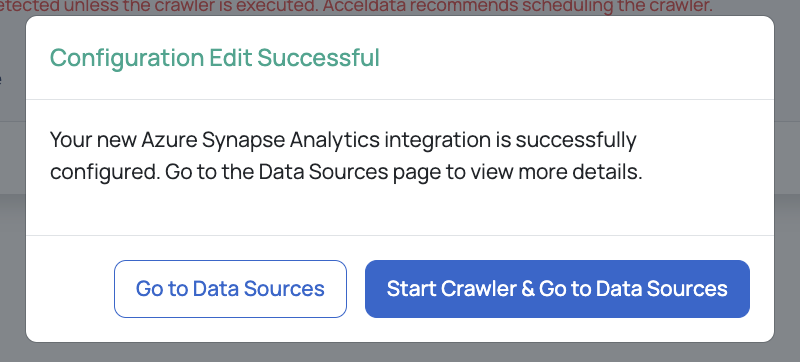The height and width of the screenshot is (362, 800).
Task: Click empty footer area left of buttons
Action: [70, 289]
